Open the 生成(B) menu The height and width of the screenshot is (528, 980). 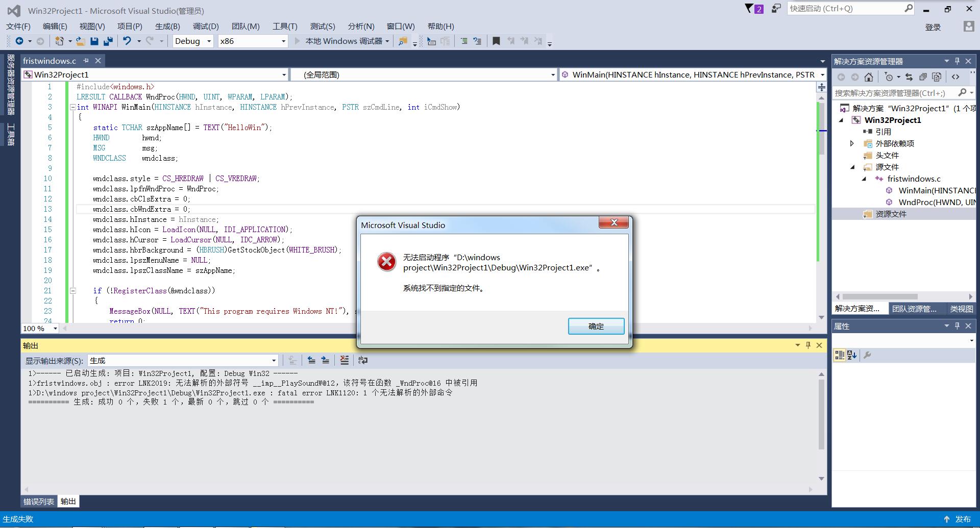167,27
